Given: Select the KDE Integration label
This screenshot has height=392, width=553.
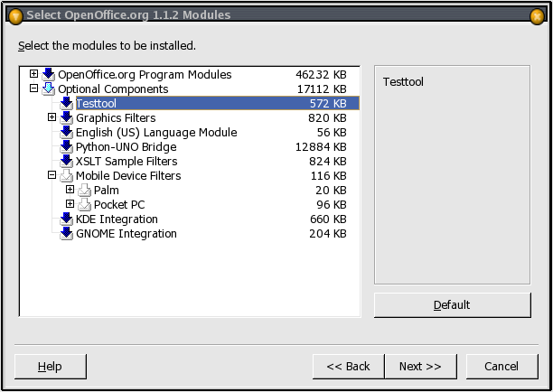Looking at the screenshot, I should (x=117, y=219).
